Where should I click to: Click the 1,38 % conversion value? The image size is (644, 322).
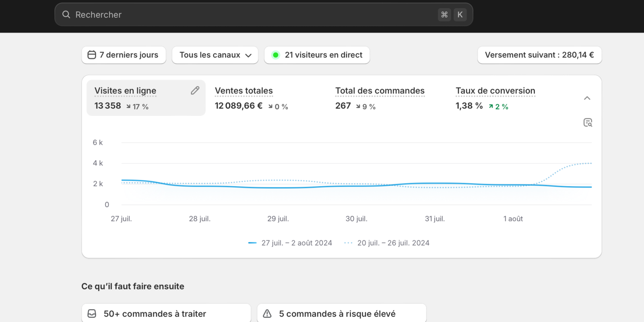[469, 106]
